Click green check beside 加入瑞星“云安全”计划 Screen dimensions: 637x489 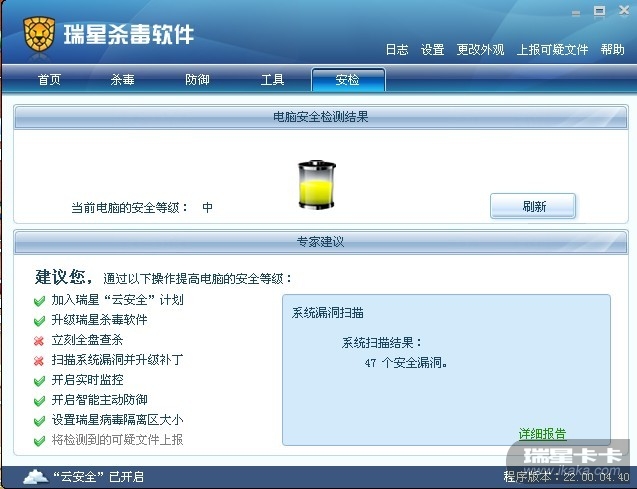click(x=39, y=301)
